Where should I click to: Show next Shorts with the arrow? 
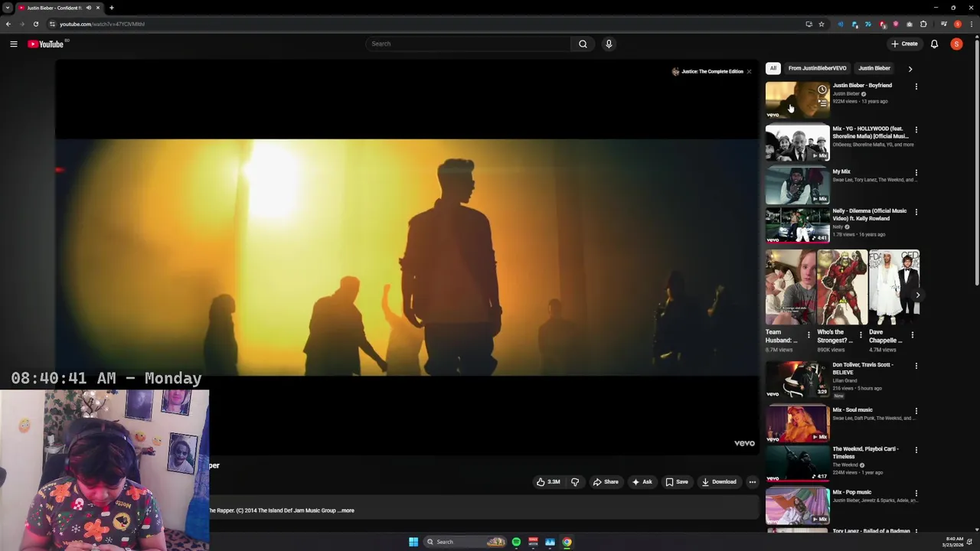coord(917,295)
